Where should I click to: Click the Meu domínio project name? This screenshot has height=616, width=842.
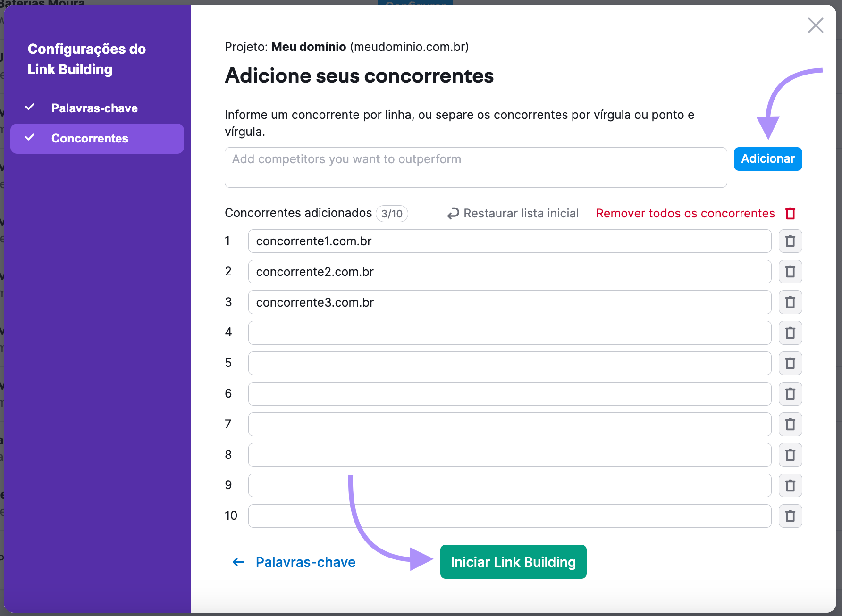click(x=309, y=47)
